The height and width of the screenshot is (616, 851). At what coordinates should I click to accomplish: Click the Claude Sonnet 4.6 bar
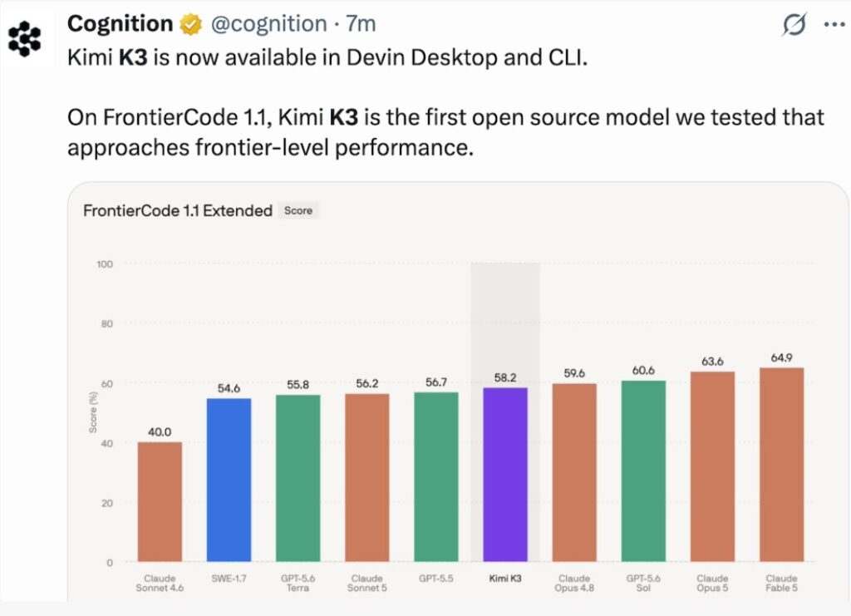pos(160,501)
